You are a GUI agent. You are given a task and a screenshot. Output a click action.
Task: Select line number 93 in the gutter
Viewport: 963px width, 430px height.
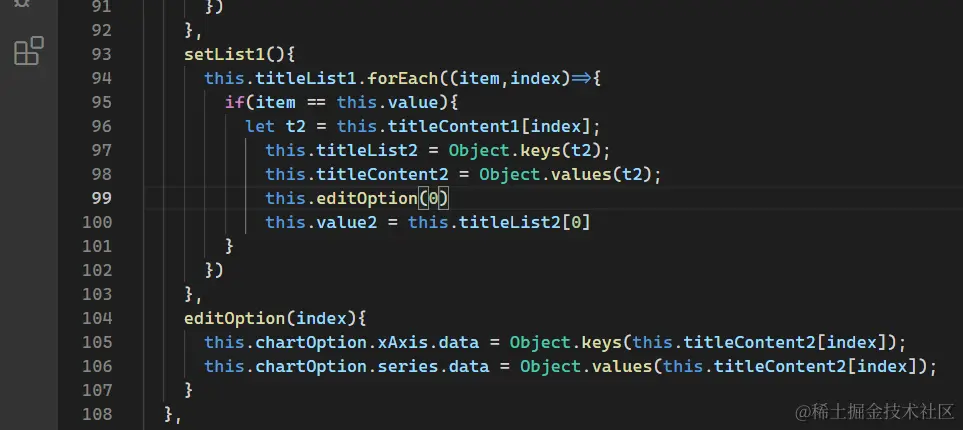click(101, 54)
